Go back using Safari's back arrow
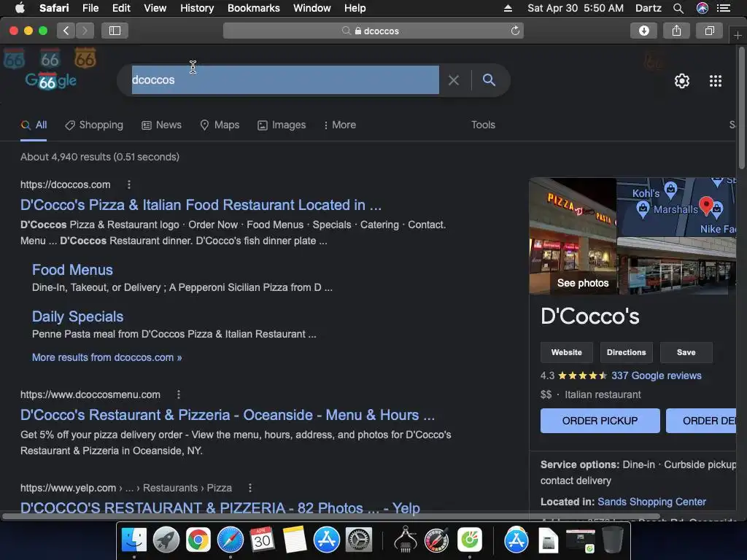The image size is (747, 560). click(66, 31)
